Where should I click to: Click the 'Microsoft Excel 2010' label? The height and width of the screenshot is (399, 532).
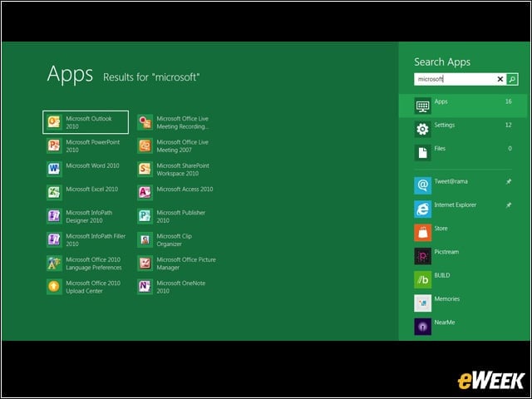pyautogui.click(x=92, y=189)
